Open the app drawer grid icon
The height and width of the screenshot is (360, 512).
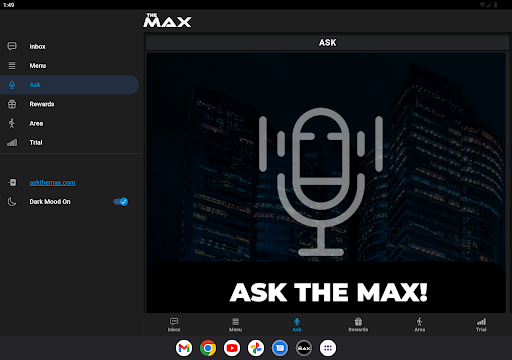click(x=328, y=348)
